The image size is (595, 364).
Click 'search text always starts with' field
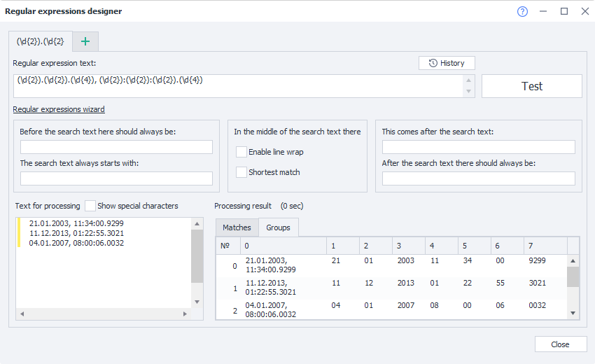[x=116, y=178]
